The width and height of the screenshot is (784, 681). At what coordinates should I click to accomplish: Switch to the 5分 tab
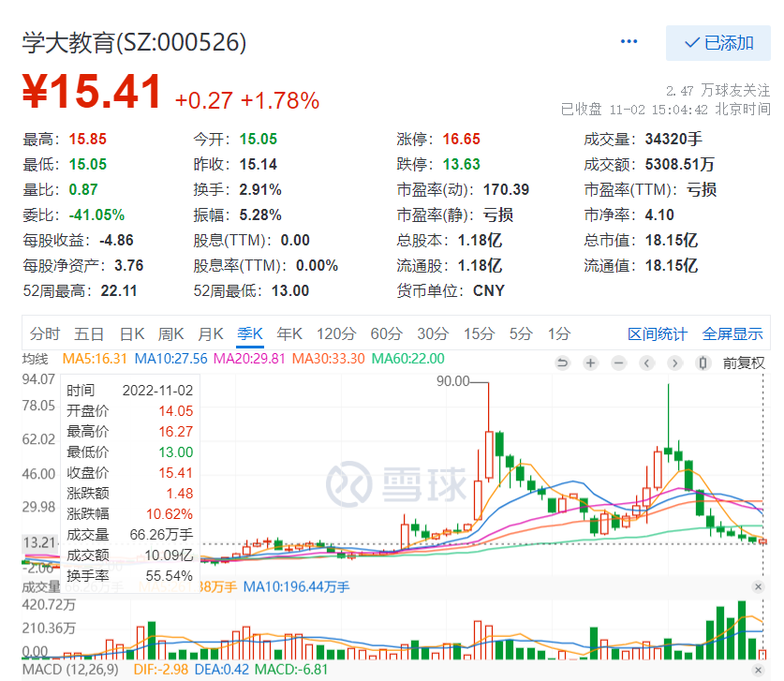[x=521, y=333]
